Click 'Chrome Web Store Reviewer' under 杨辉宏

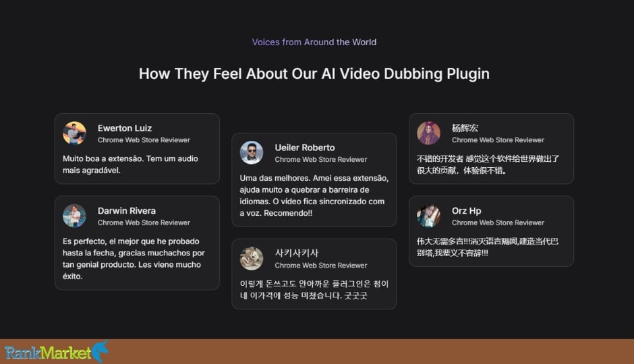498,140
